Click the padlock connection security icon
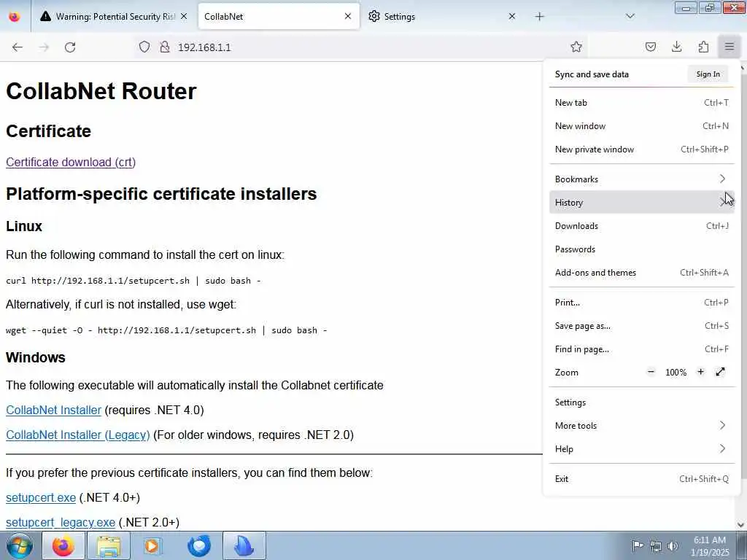Viewport: 747px width, 560px height. (165, 47)
